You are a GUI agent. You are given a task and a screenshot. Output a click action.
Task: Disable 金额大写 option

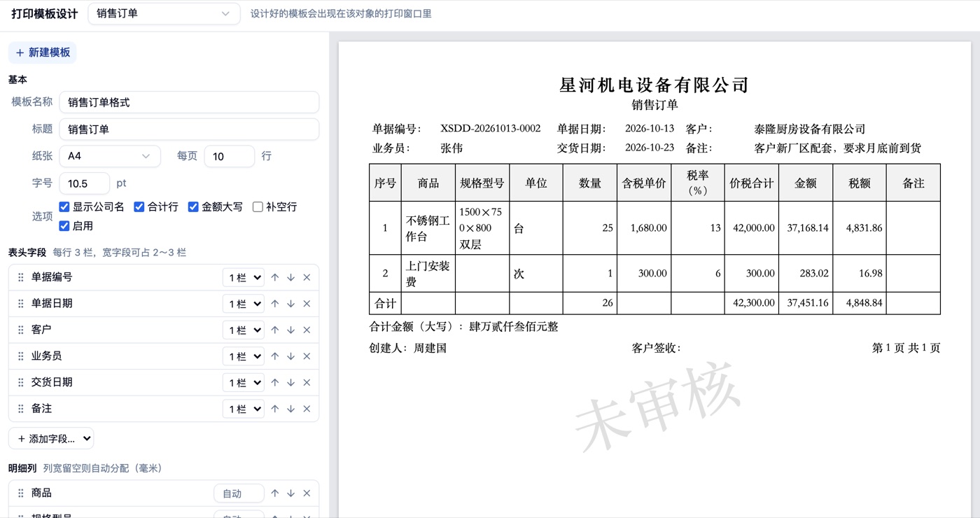tap(193, 207)
